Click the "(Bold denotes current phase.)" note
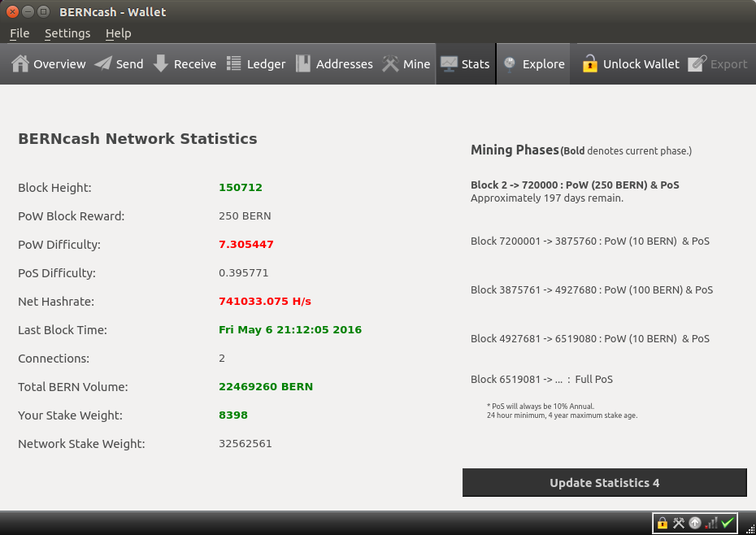The height and width of the screenshot is (535, 756). tap(626, 151)
